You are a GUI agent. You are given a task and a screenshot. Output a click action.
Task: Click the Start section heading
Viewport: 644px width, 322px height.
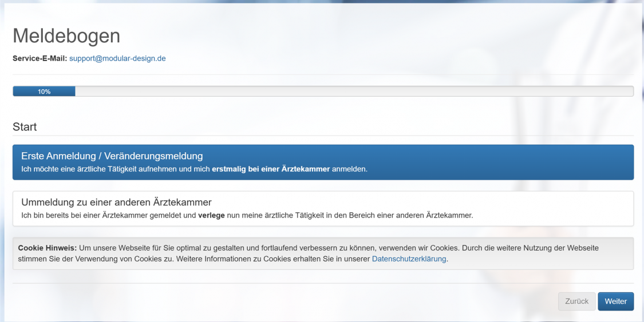click(25, 127)
